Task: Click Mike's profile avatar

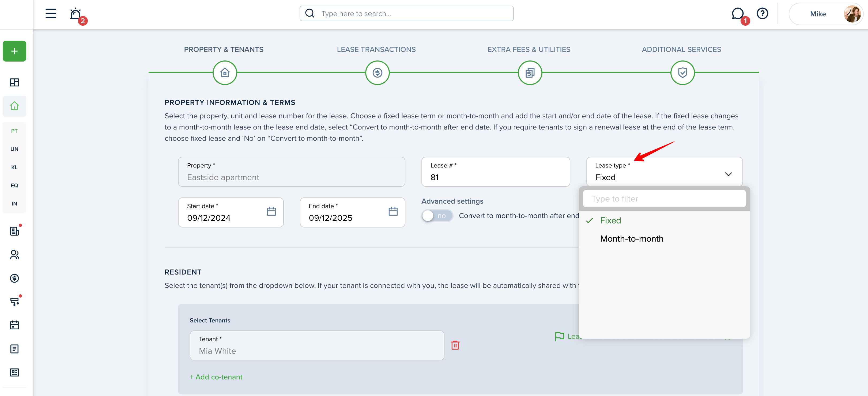Action: tap(852, 14)
